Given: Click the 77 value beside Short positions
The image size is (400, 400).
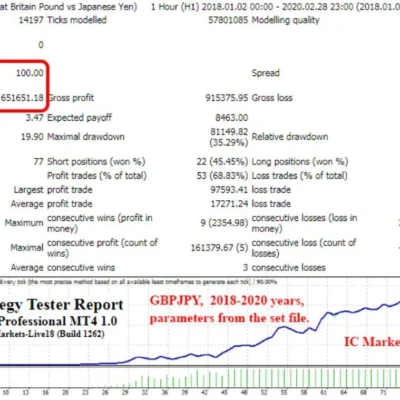Looking at the screenshot, I should coord(39,162).
